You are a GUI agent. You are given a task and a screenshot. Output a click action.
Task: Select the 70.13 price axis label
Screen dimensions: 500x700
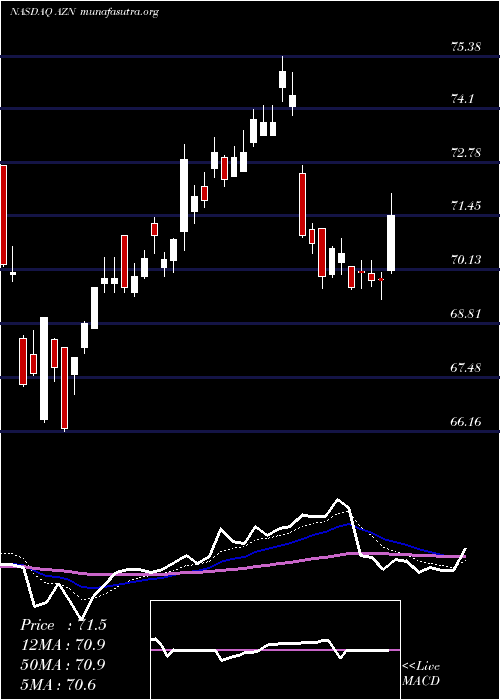[466, 260]
